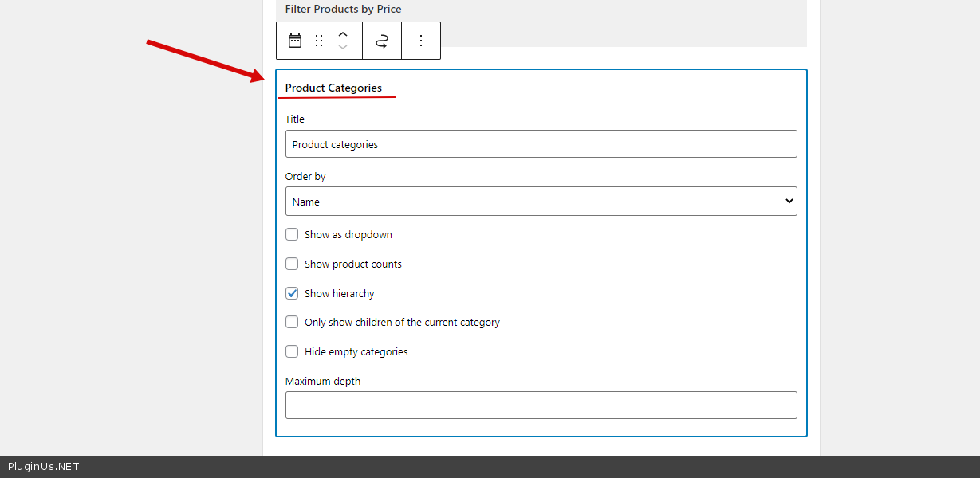
Task: Click in the Title field containing Product categories
Action: 541,144
